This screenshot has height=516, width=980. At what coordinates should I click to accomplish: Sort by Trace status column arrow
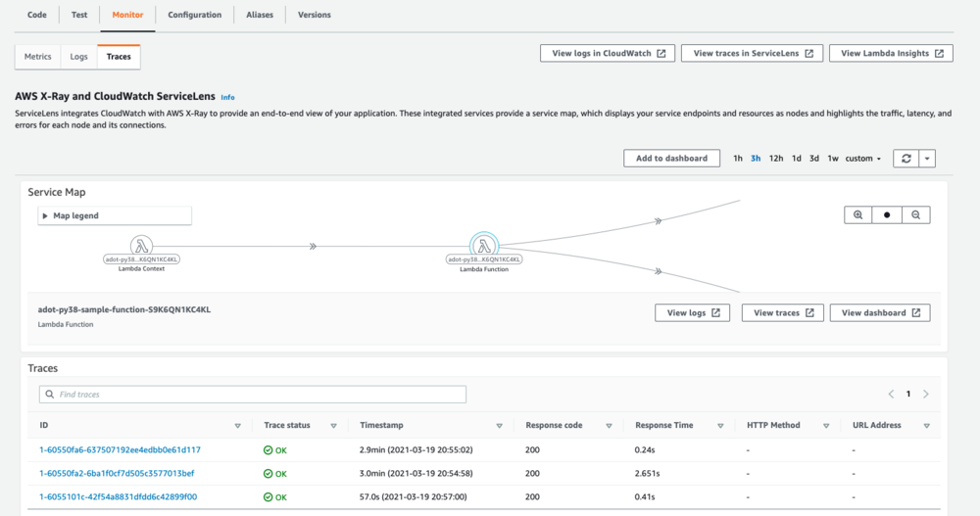pyautogui.click(x=334, y=426)
